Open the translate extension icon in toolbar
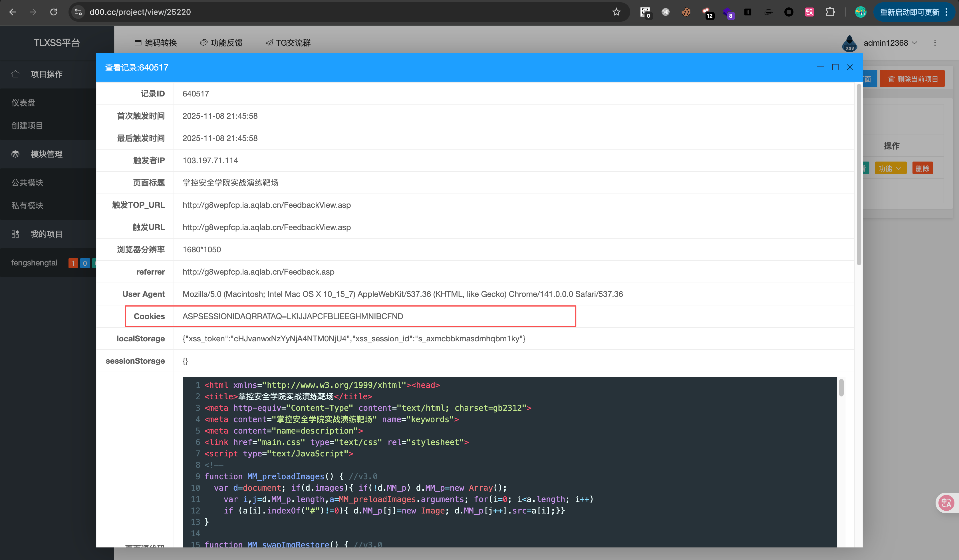This screenshot has height=560, width=959. (809, 12)
